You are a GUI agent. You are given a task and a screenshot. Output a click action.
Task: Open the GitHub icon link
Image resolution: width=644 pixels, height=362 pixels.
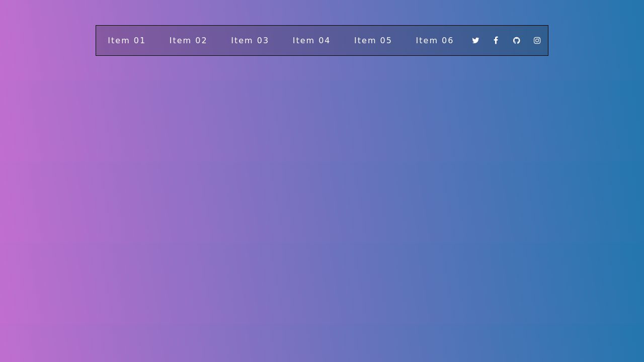517,41
